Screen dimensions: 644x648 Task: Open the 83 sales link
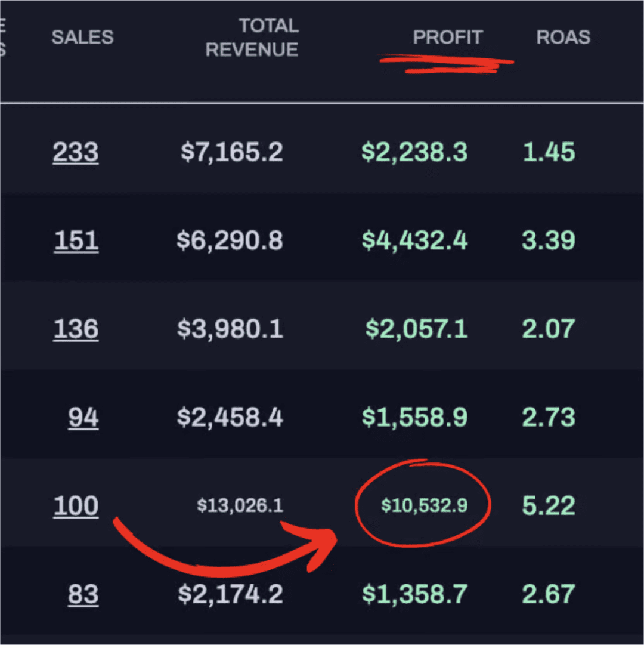(83, 594)
